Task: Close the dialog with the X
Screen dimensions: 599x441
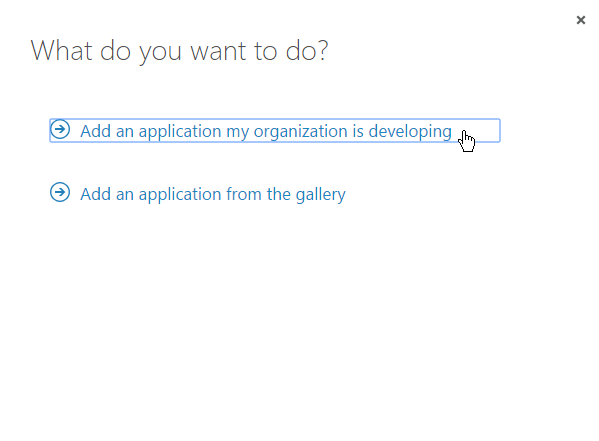Action: click(581, 20)
